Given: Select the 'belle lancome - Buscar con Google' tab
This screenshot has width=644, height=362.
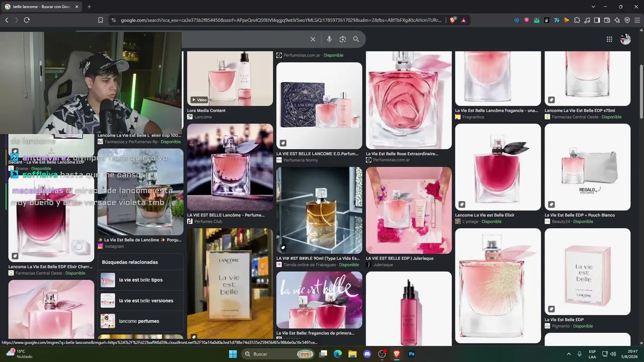Looking at the screenshot, I should (41, 7).
